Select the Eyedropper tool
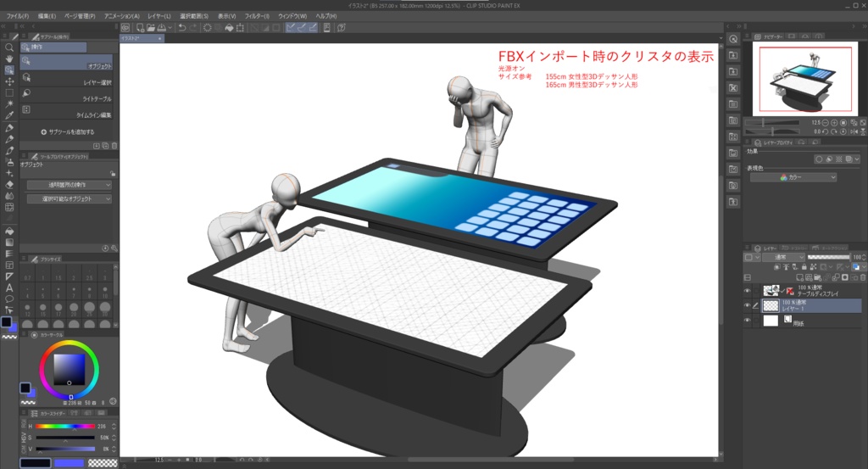 8,115
